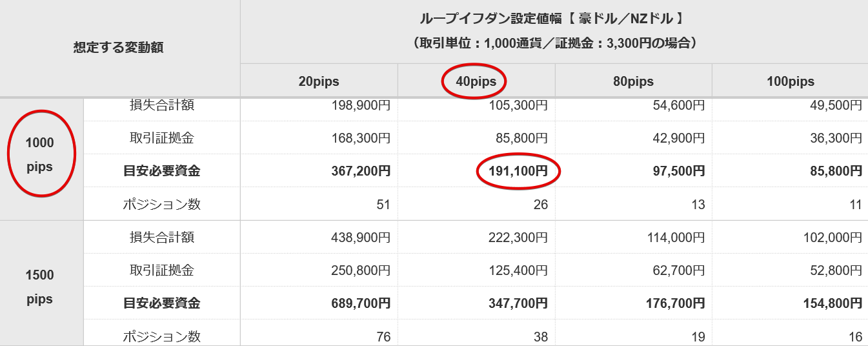Screen dimensions: 868x346
Task: Click the 20pips column header
Action: tap(319, 82)
